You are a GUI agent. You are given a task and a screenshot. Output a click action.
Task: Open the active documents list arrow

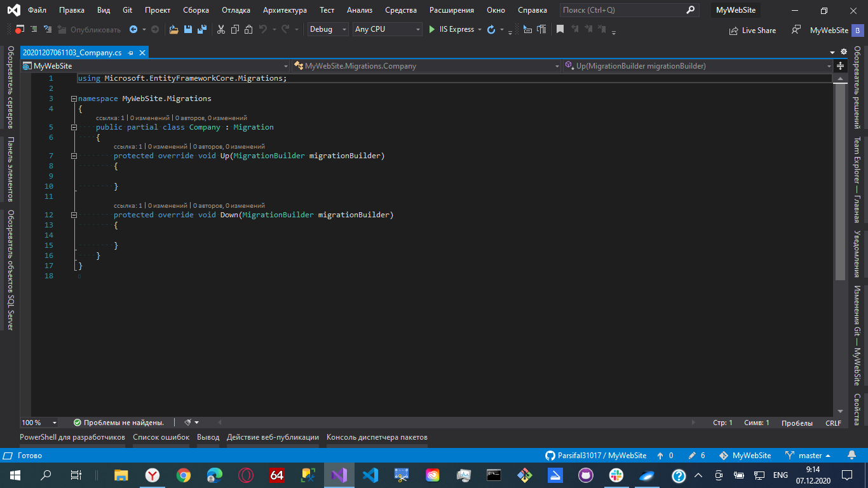tap(832, 52)
